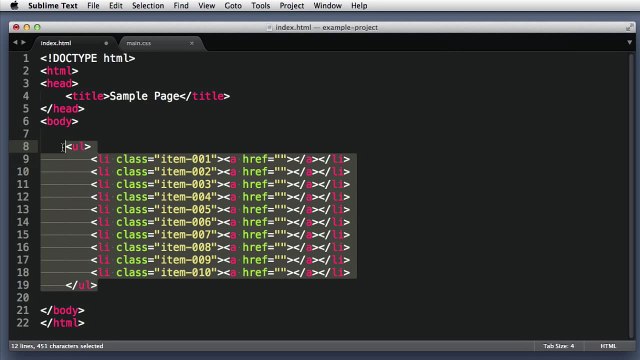Open the Tools menu

click(x=260, y=6)
